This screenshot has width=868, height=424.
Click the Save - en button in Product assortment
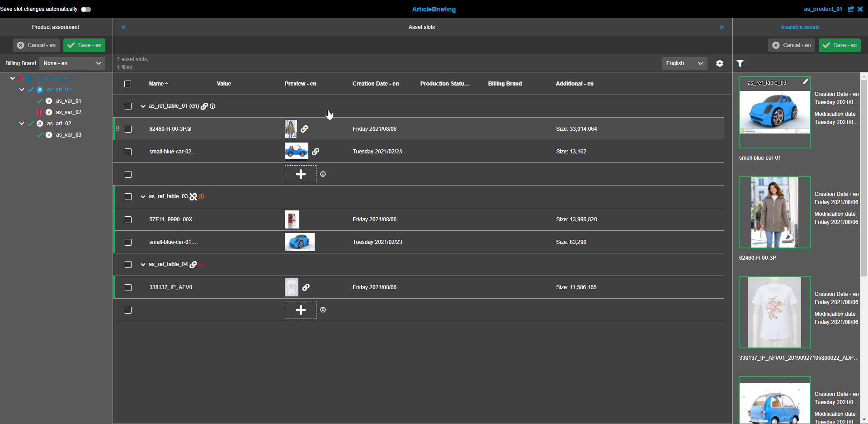point(84,45)
